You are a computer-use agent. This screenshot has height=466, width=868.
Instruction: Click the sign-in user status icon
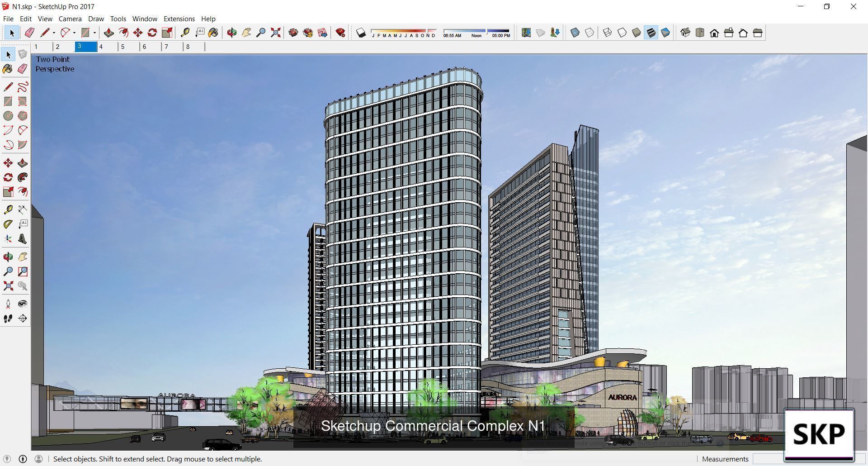click(x=39, y=459)
